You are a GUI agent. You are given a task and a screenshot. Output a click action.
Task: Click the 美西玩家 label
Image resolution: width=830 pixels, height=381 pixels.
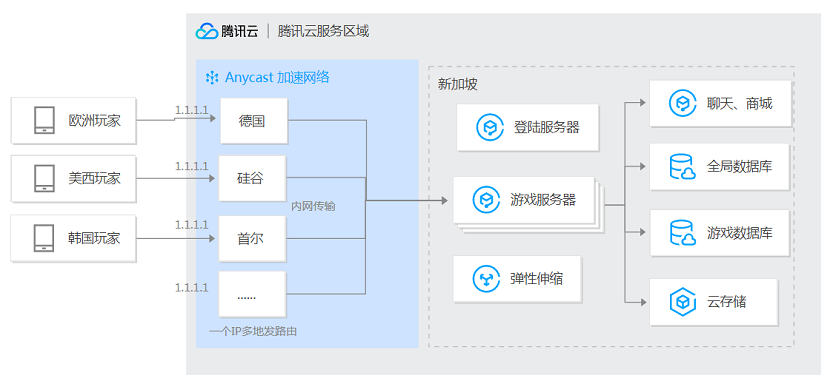click(95, 178)
